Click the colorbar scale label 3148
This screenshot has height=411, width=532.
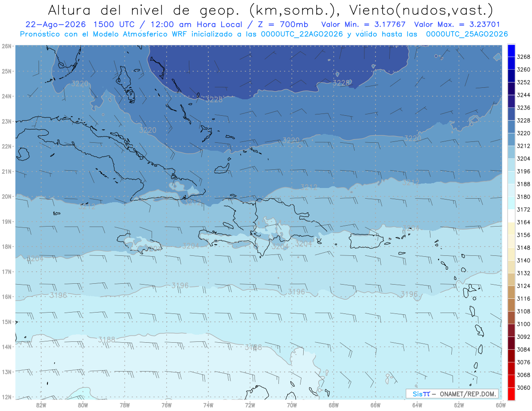click(524, 247)
